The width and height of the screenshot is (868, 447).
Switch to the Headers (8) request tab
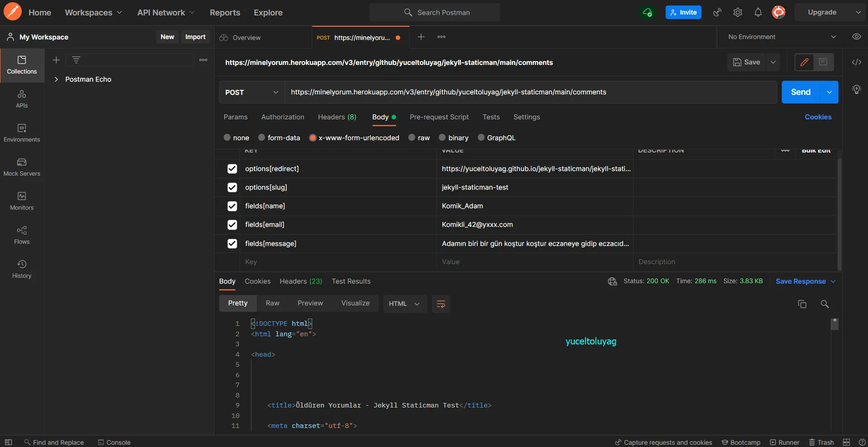337,117
